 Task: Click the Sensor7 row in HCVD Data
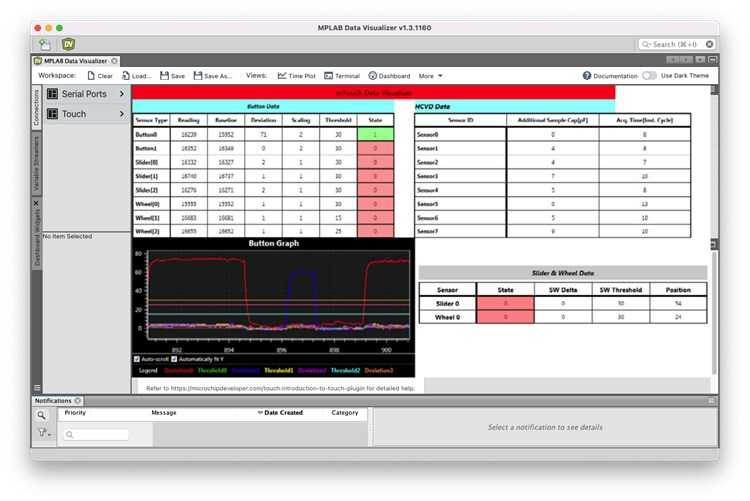pos(552,231)
